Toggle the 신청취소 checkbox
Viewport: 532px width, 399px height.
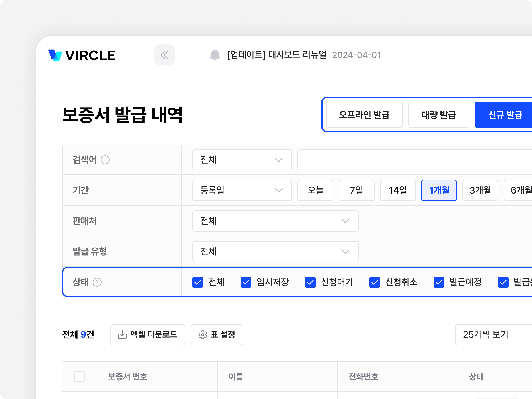pyautogui.click(x=374, y=282)
